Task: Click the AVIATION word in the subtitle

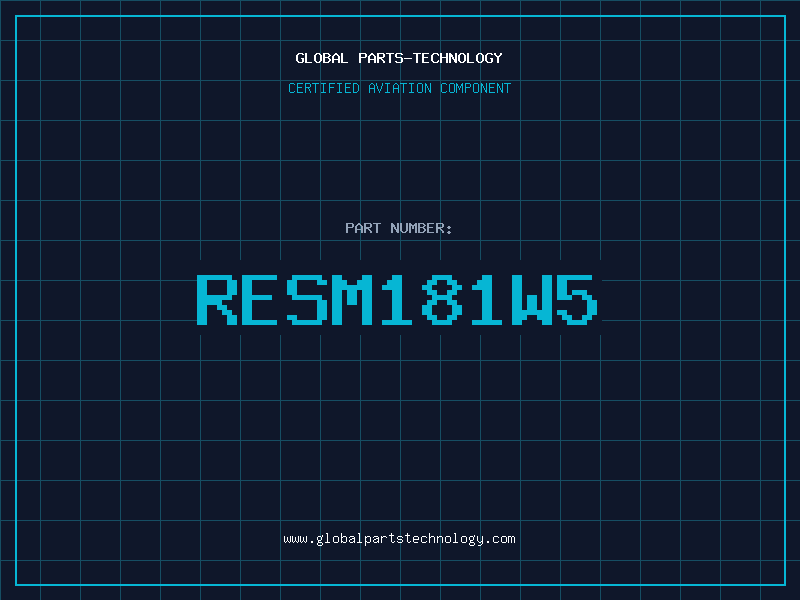Action: [x=399, y=88]
